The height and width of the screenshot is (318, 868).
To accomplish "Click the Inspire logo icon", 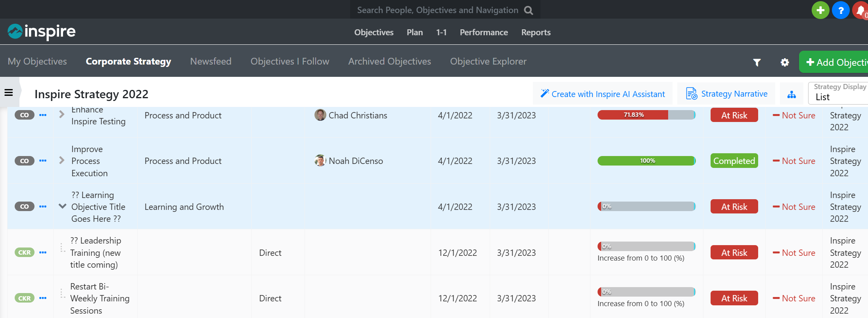I will point(15,32).
